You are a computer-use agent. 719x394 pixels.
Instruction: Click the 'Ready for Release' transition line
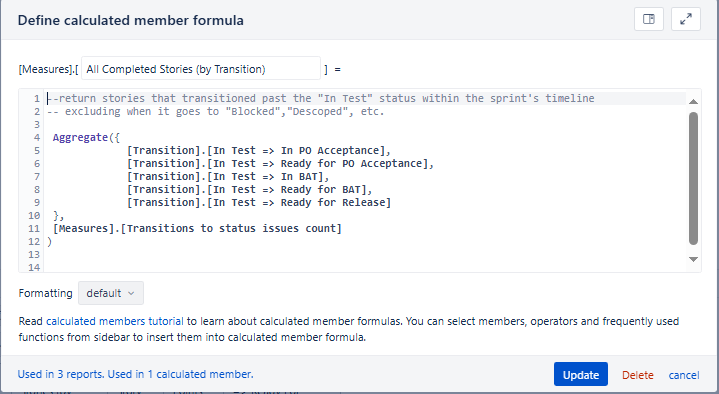(259, 203)
